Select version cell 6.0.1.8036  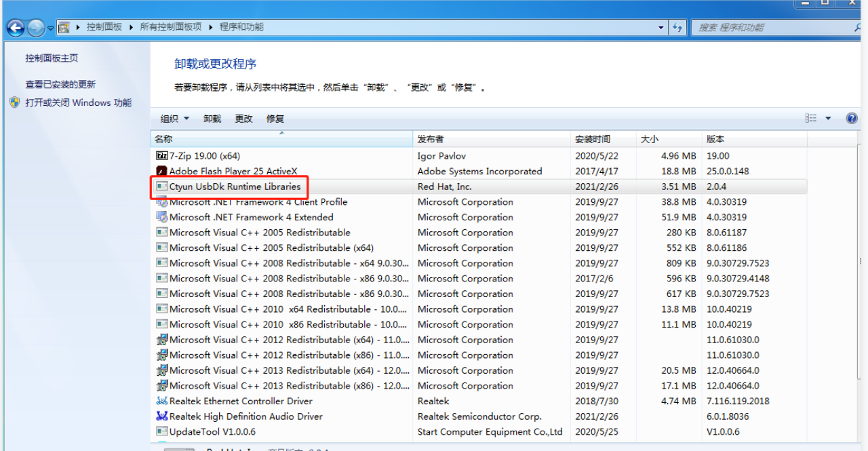click(728, 416)
